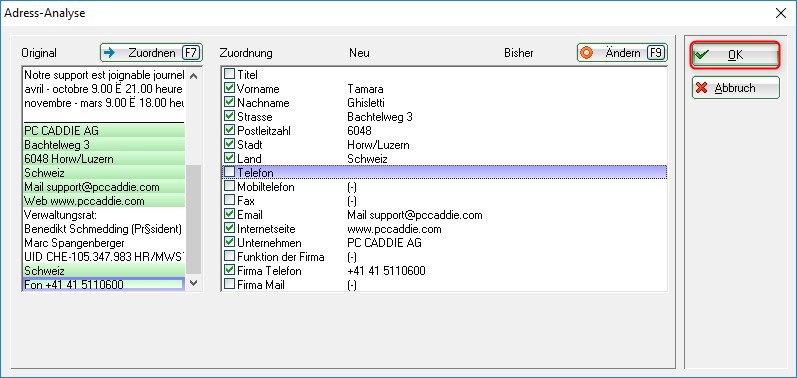Click the orange circle Ändern icon
Viewport: 797px width, 378px height.
click(x=587, y=53)
